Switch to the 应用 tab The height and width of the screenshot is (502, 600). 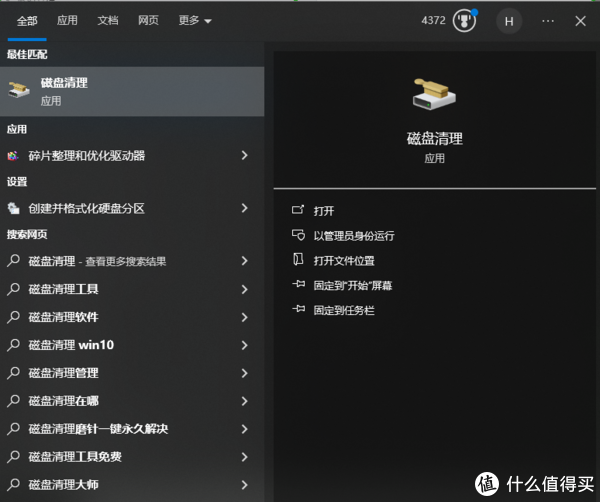click(67, 20)
